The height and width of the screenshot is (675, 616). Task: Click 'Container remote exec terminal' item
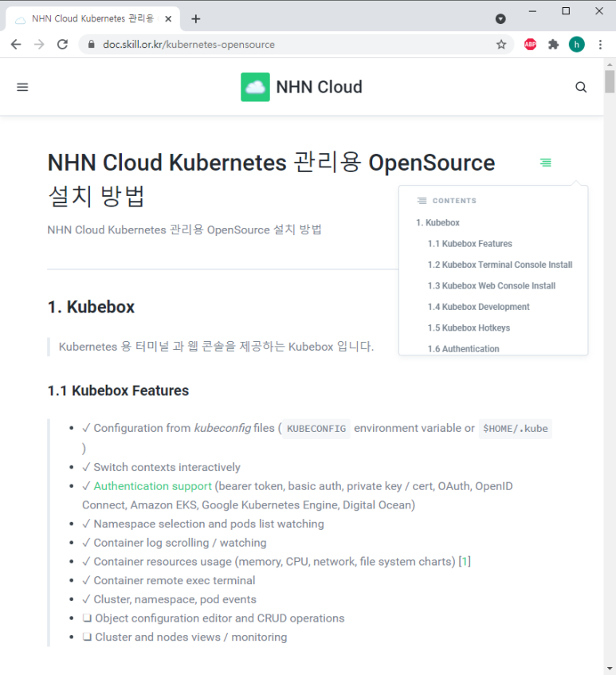tap(175, 580)
